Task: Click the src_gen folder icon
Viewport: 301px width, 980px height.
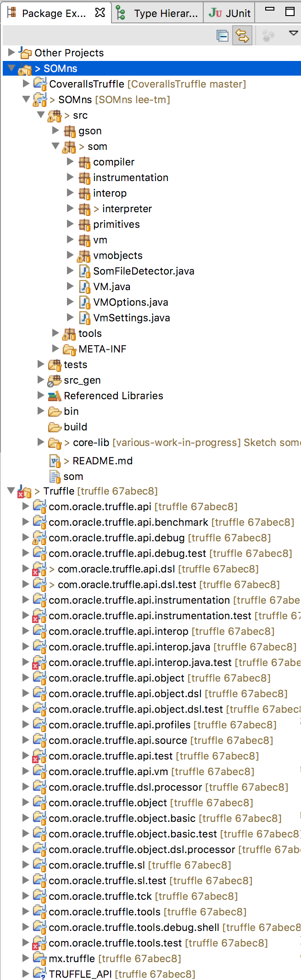Action: [x=55, y=380]
